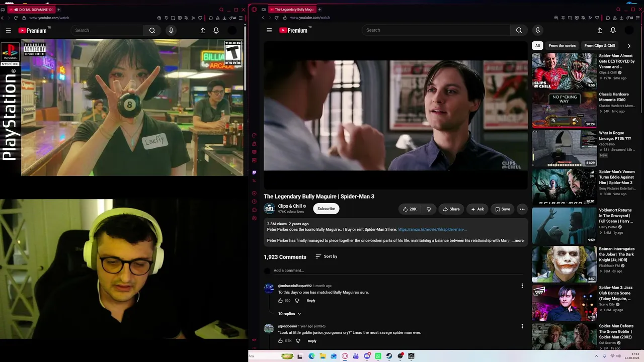Open notifications bell in right YouTube window
This screenshot has width=644, height=362.
click(613, 30)
